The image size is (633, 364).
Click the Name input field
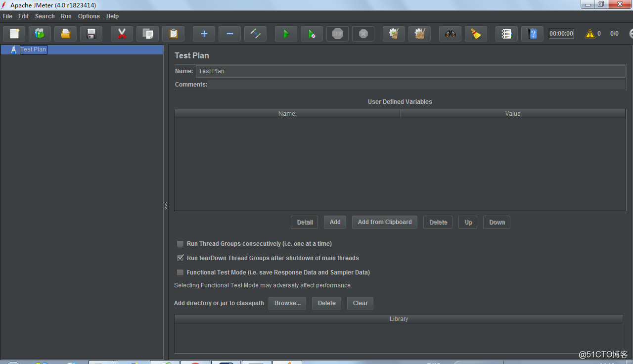tap(410, 71)
